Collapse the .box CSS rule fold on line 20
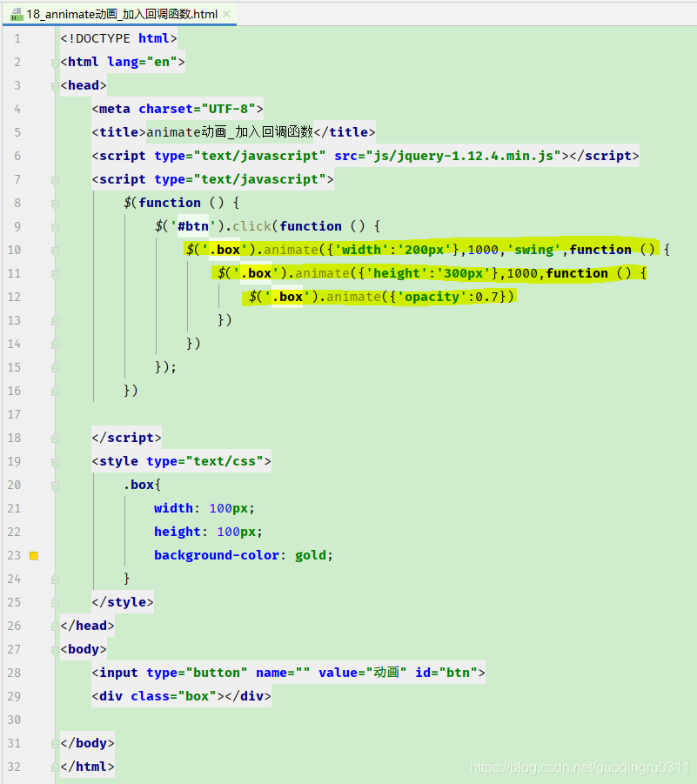697x784 pixels. [55, 486]
